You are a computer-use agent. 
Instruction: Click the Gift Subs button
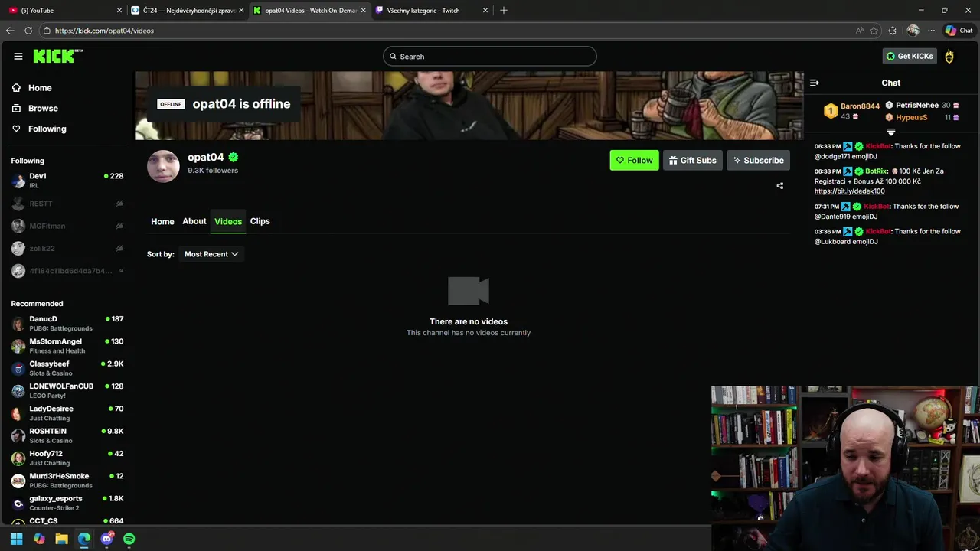click(692, 160)
